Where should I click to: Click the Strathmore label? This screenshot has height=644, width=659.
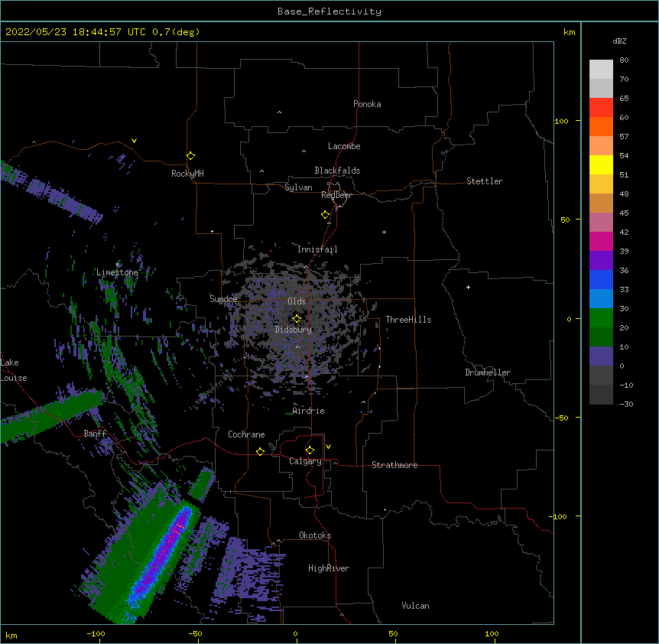(x=394, y=465)
